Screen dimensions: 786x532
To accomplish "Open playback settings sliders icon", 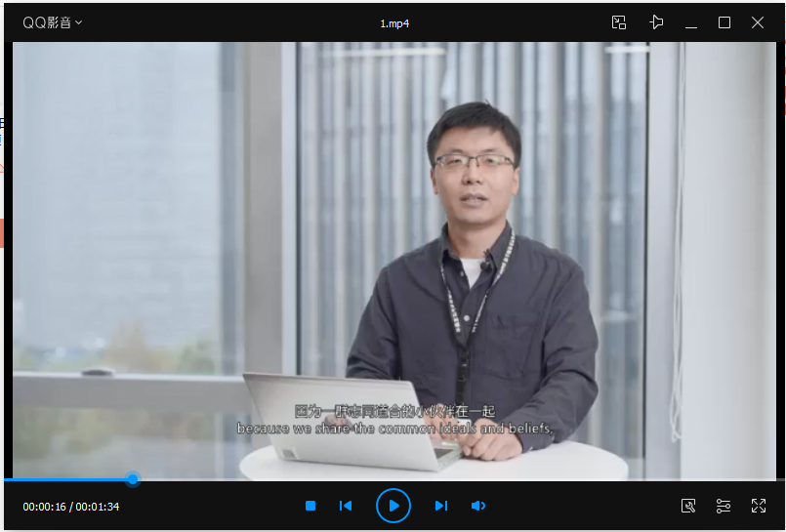I will (724, 506).
